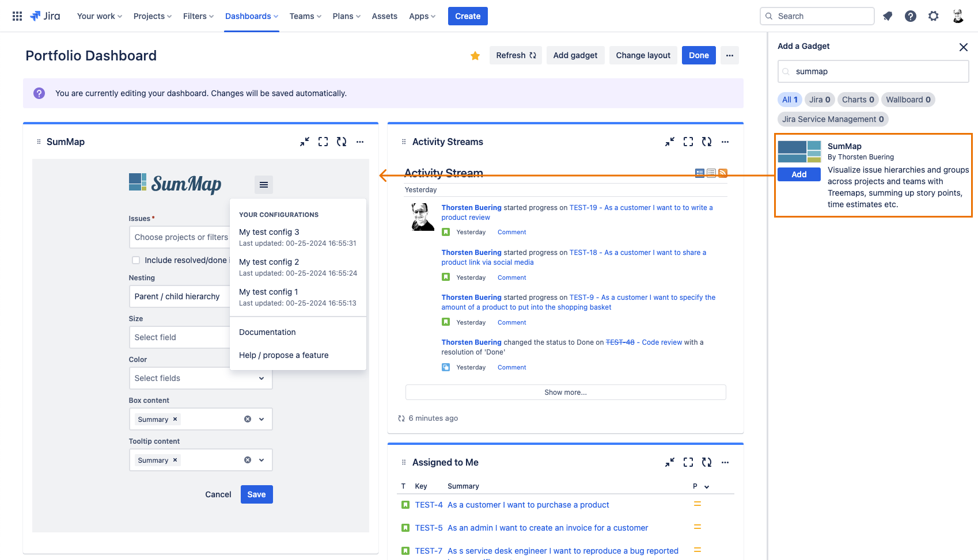Click the dashboard Refresh button

pos(516,55)
